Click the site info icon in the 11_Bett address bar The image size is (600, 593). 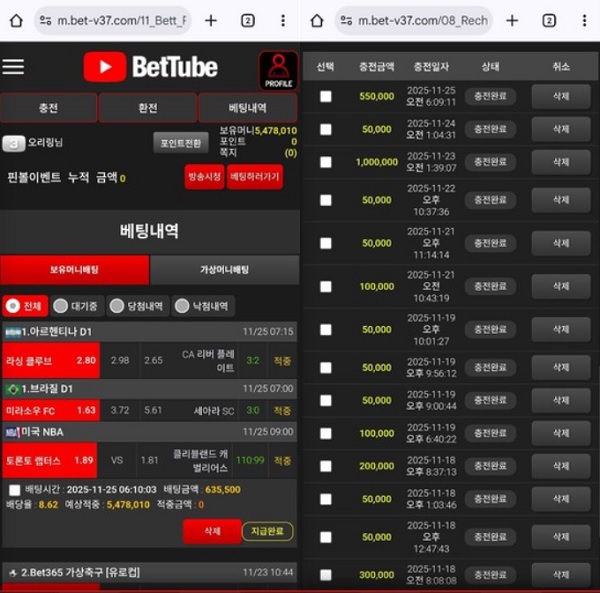(x=45, y=20)
